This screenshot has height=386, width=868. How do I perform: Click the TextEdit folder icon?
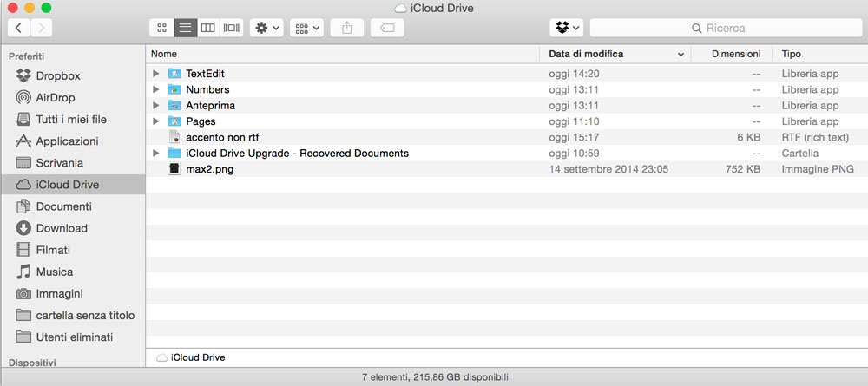click(174, 74)
